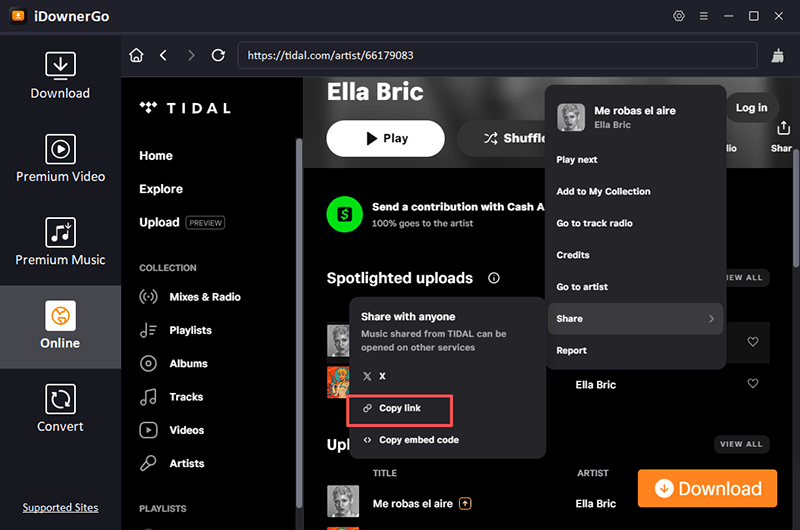
Task: Click the white Play button
Action: point(385,138)
